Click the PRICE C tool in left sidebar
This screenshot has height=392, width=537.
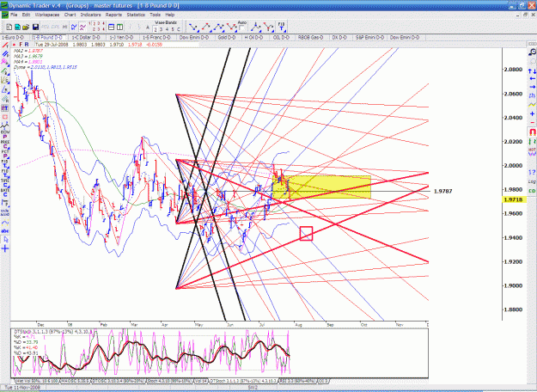click(x=5, y=144)
